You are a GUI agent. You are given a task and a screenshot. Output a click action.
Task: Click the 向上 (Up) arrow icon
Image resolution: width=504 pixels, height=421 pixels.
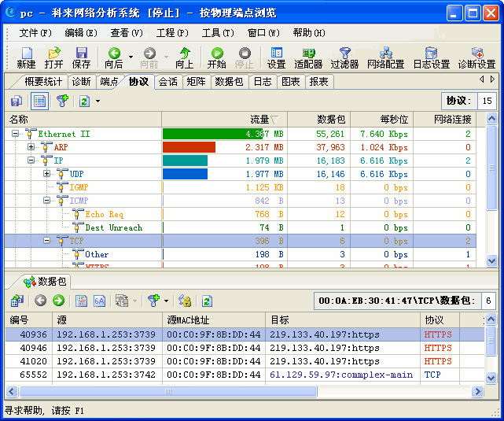(x=185, y=58)
